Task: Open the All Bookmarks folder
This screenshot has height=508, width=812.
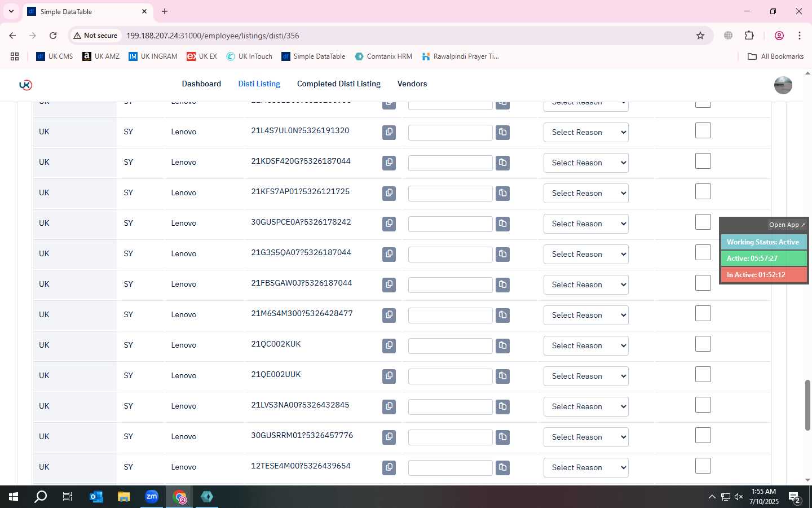Action: [x=775, y=56]
